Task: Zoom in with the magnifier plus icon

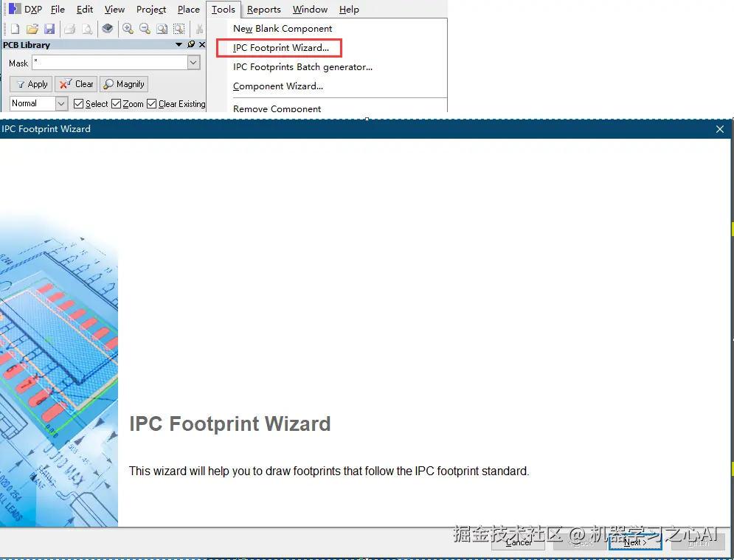Action: (128, 29)
